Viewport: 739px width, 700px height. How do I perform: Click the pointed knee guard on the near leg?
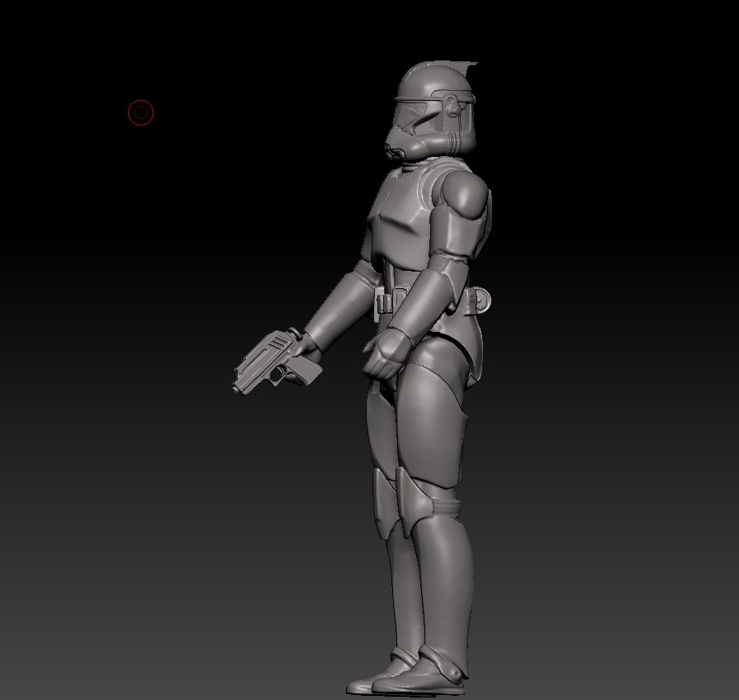tap(414, 501)
